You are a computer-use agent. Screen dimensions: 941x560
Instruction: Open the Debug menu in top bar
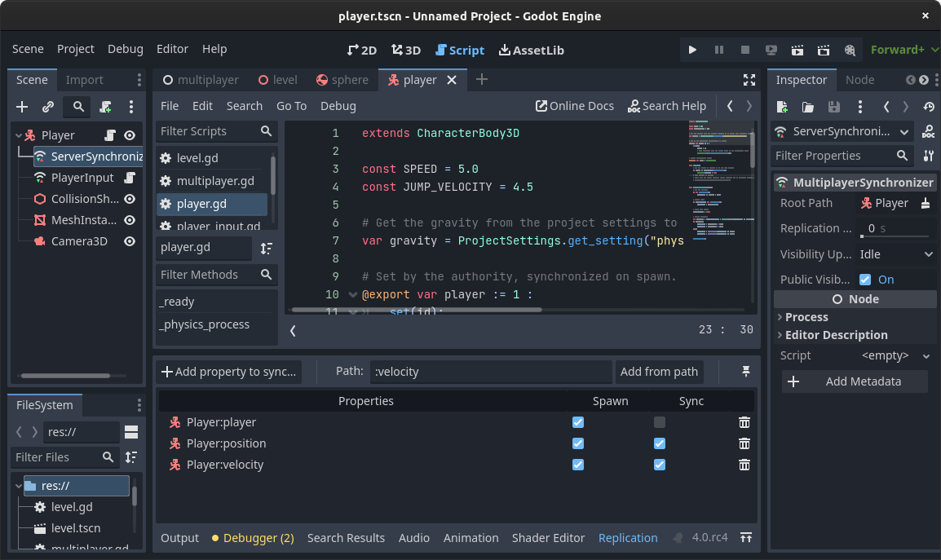click(126, 49)
